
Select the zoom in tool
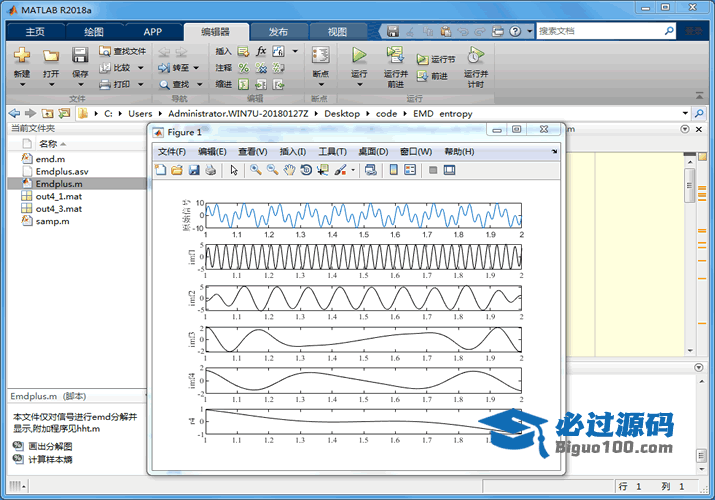click(x=255, y=170)
